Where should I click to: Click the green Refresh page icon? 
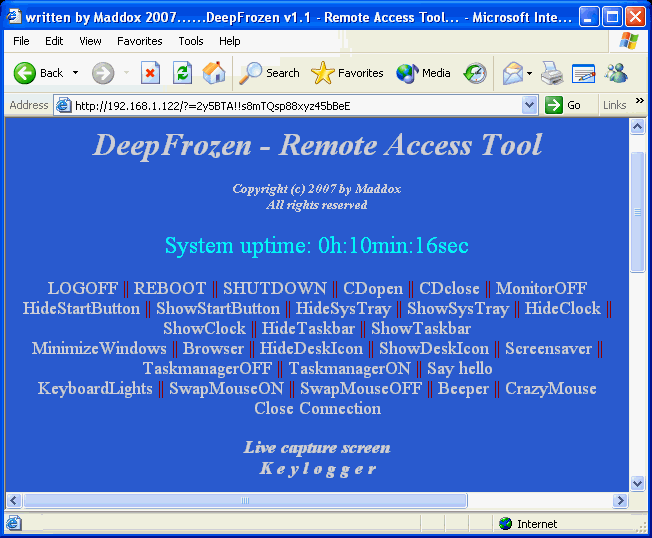(182, 73)
